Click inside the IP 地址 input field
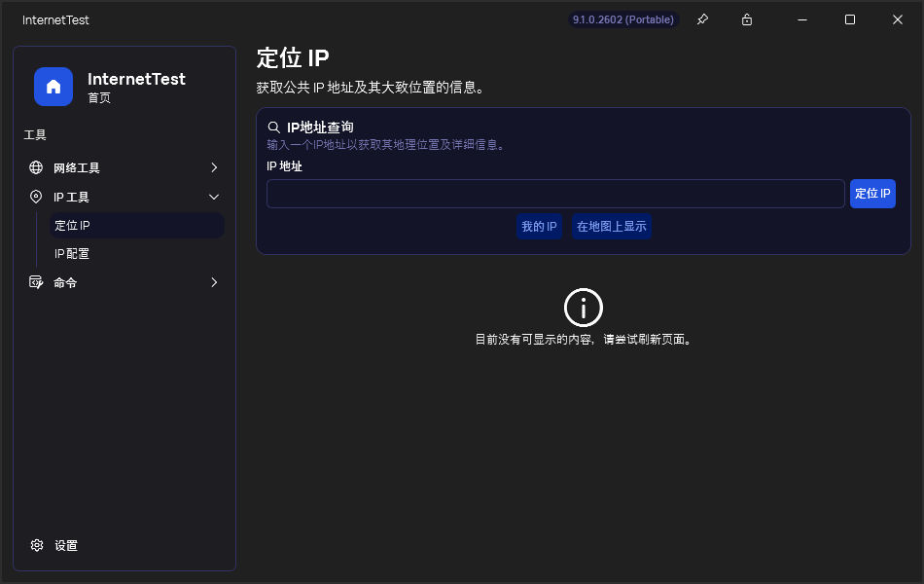Viewport: 924px width, 584px height. (554, 193)
